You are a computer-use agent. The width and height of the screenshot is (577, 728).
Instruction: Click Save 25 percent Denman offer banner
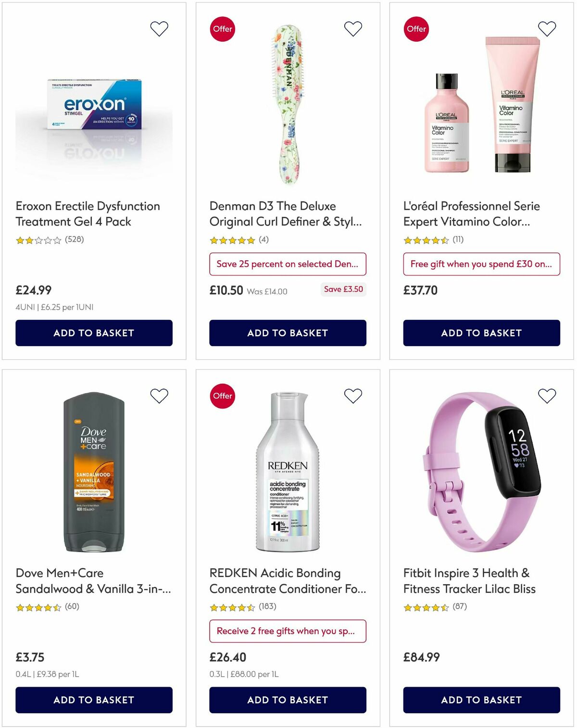coord(288,264)
